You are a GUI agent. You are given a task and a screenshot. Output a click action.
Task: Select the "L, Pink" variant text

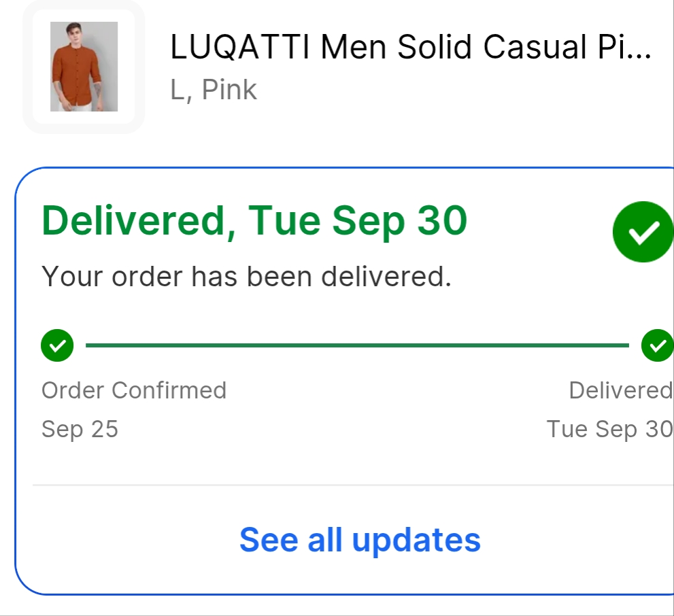point(214,90)
